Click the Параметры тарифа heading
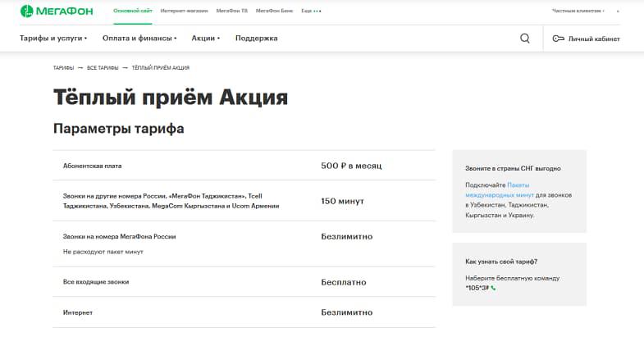644x337 pixels. (119, 129)
